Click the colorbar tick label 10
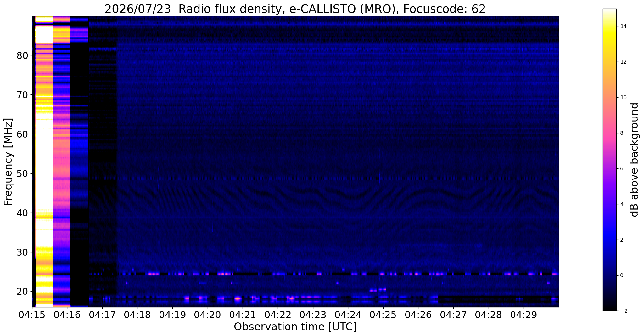644x336 pixels. (x=623, y=98)
